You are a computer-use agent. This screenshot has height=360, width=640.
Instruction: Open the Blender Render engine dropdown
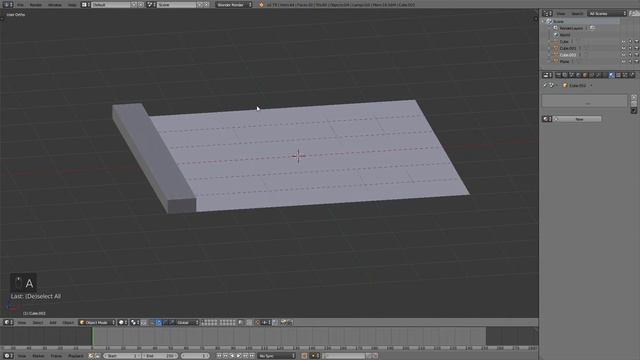click(x=233, y=5)
